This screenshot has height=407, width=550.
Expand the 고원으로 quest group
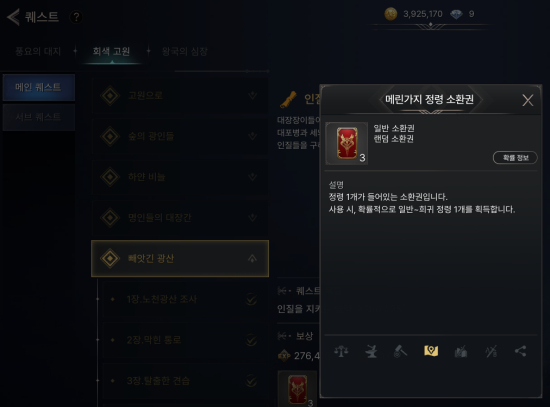coord(180,95)
